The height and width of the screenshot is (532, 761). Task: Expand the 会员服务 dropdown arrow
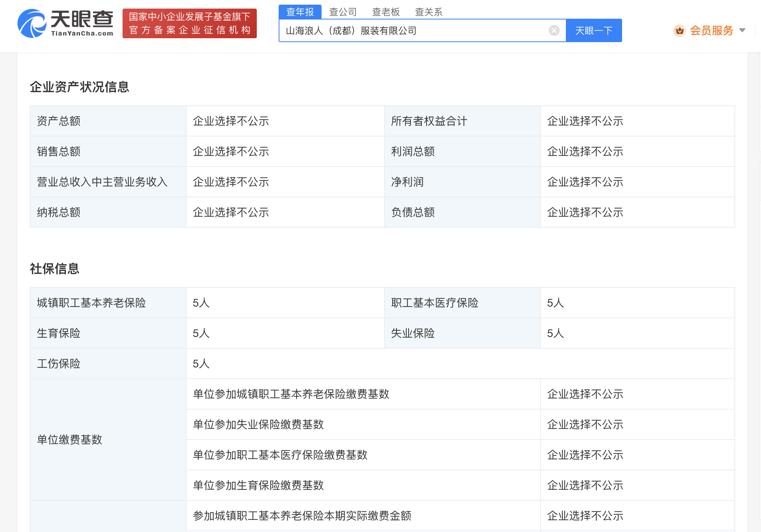[x=742, y=30]
